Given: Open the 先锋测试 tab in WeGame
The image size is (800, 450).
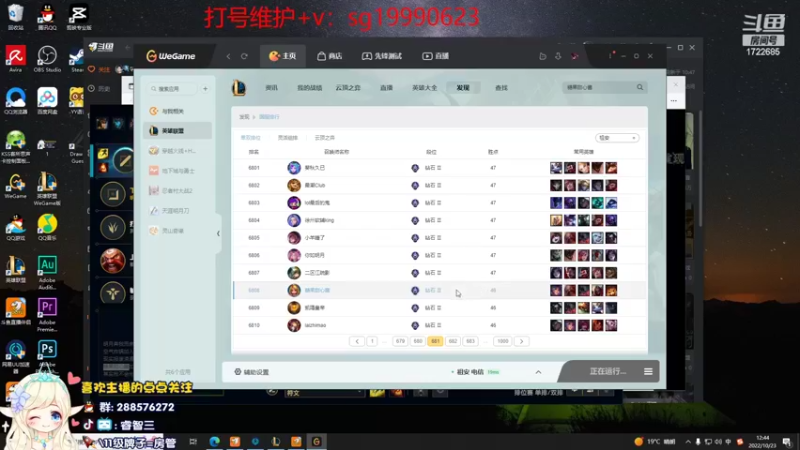Looking at the screenshot, I should 382,56.
